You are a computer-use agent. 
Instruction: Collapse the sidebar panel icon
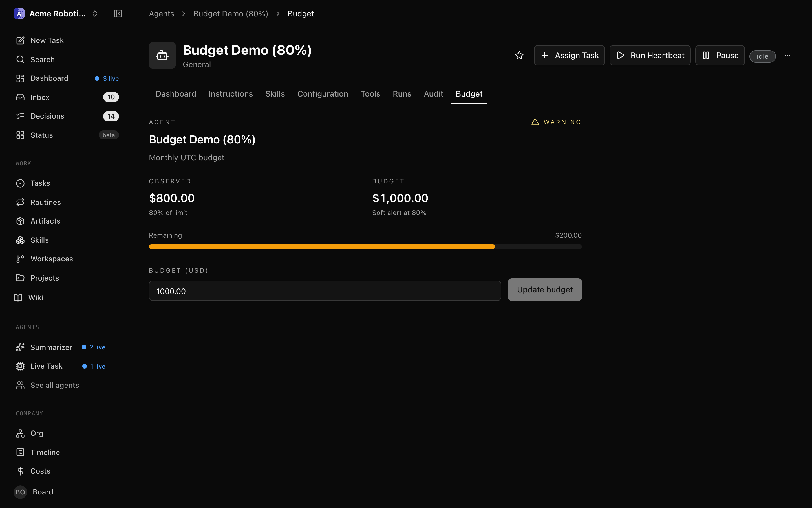(x=118, y=14)
